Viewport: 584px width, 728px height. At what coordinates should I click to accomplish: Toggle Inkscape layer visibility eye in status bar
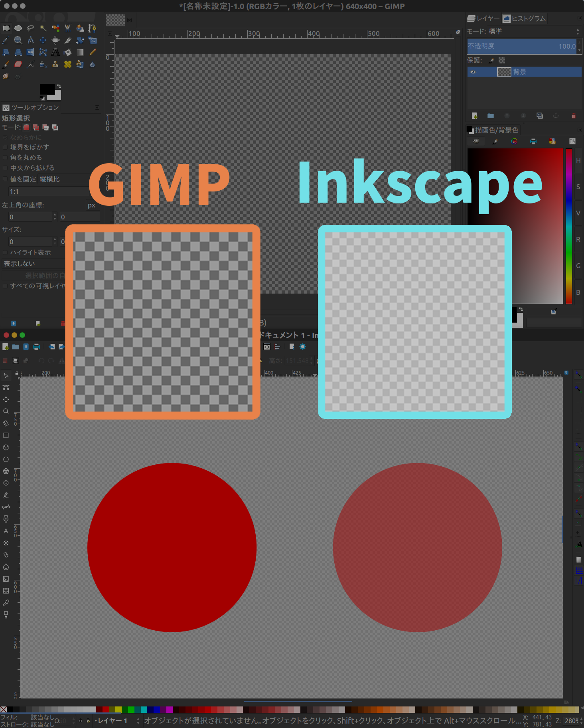(80, 721)
